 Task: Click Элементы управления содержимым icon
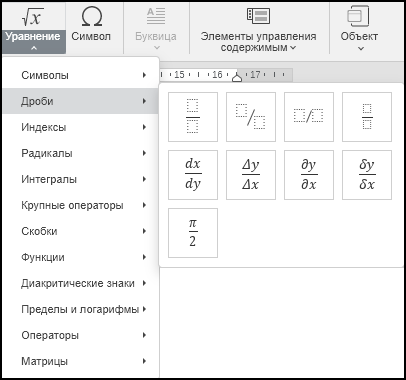pos(258,16)
